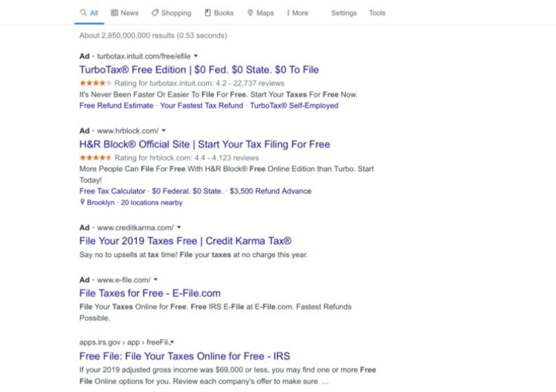Viewport: 556px width, 392px height.
Task: Click the Maps pin icon
Action: 250,13
